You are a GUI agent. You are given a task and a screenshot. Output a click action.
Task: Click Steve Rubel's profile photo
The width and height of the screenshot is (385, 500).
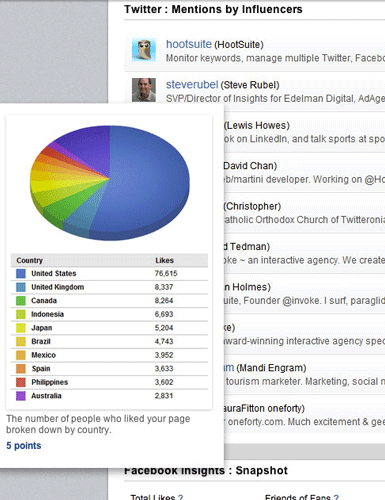coord(144,90)
